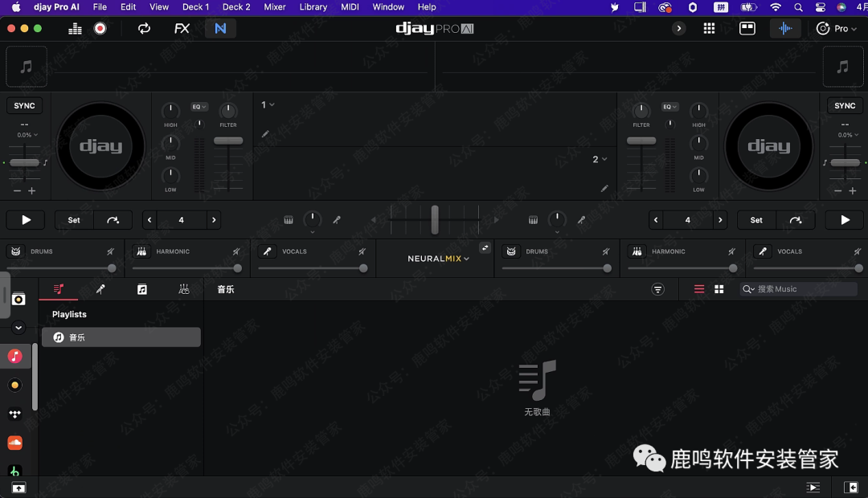
Task: Open the FX effects panel
Action: pyautogui.click(x=182, y=28)
